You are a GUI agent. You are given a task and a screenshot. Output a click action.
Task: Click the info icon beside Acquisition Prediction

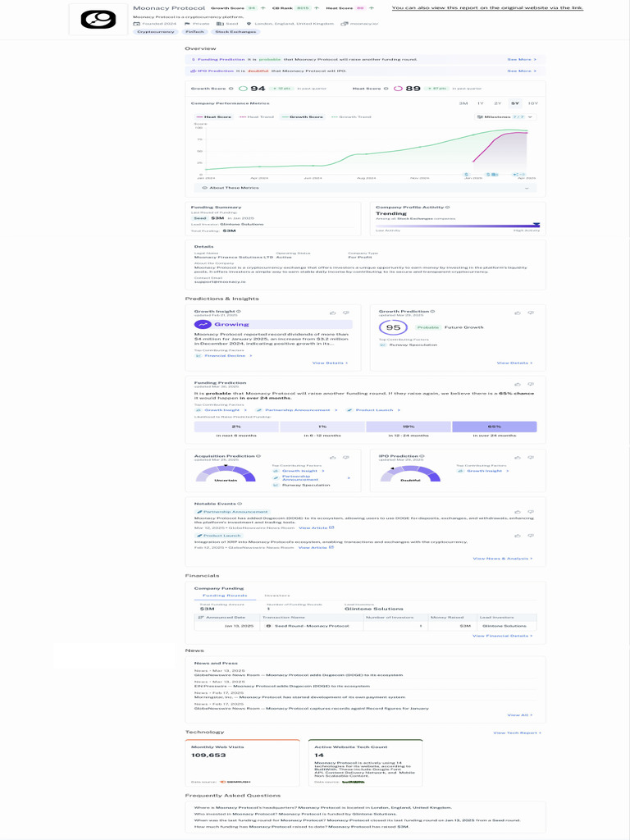(258, 456)
